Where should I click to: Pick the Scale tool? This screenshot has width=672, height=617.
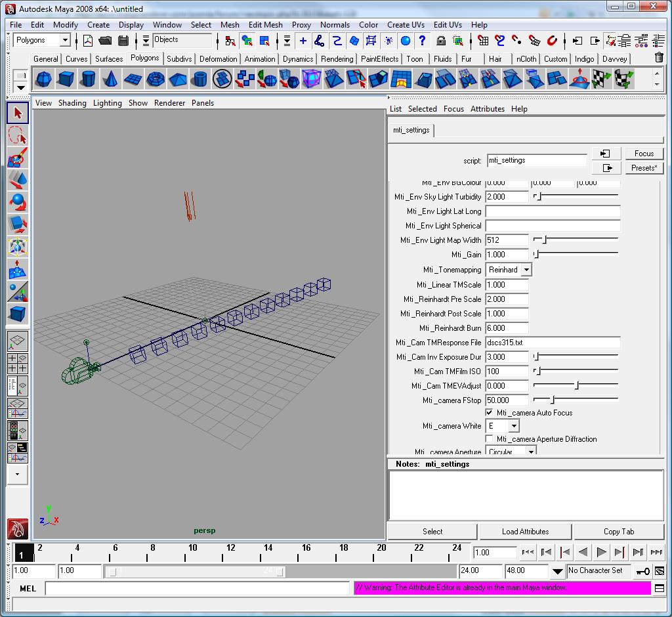click(x=18, y=224)
